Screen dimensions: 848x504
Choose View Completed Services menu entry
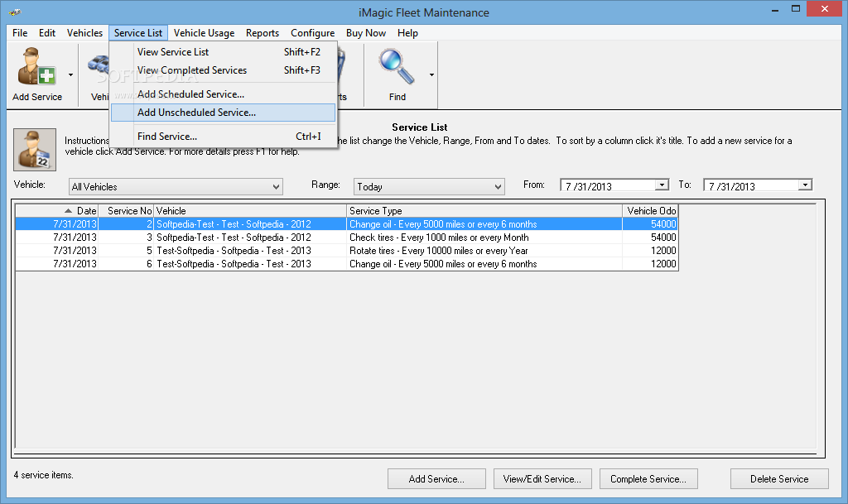(223, 70)
